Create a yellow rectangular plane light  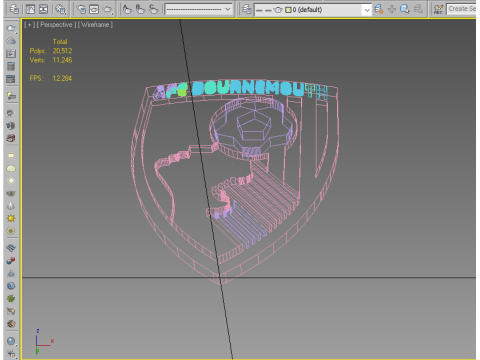coord(11,155)
